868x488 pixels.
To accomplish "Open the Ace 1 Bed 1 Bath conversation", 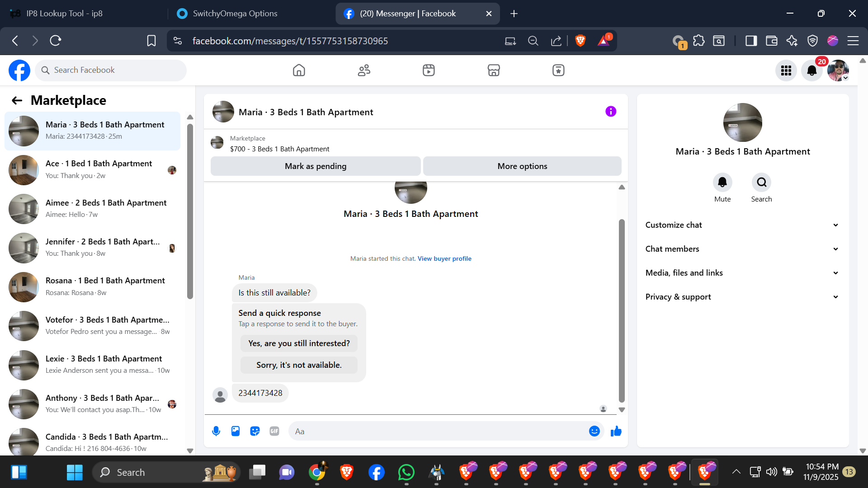I will [92, 170].
